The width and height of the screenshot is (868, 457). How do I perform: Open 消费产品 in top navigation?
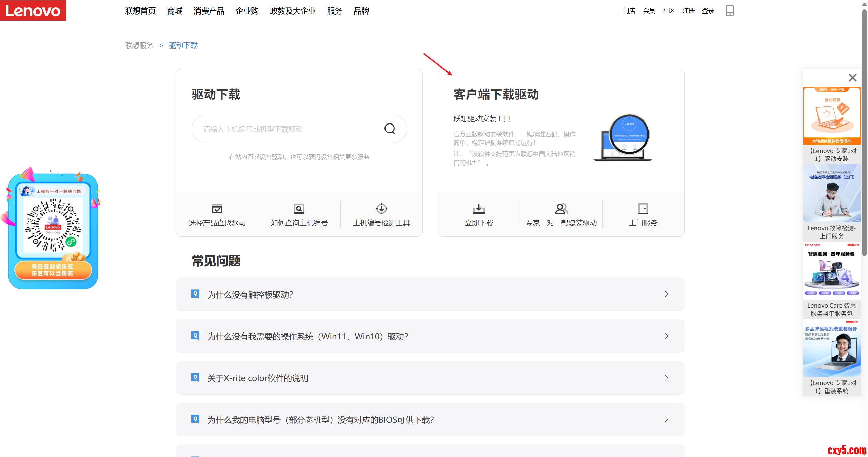209,11
